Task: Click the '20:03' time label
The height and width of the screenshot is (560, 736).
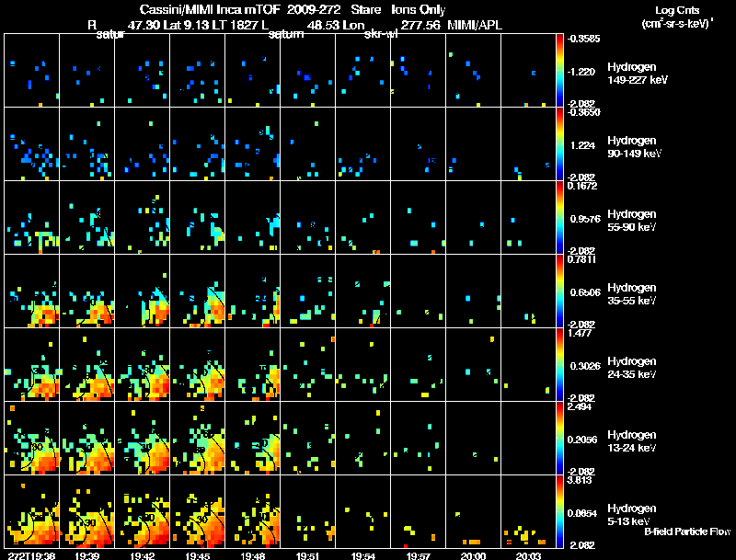Action: 528,555
